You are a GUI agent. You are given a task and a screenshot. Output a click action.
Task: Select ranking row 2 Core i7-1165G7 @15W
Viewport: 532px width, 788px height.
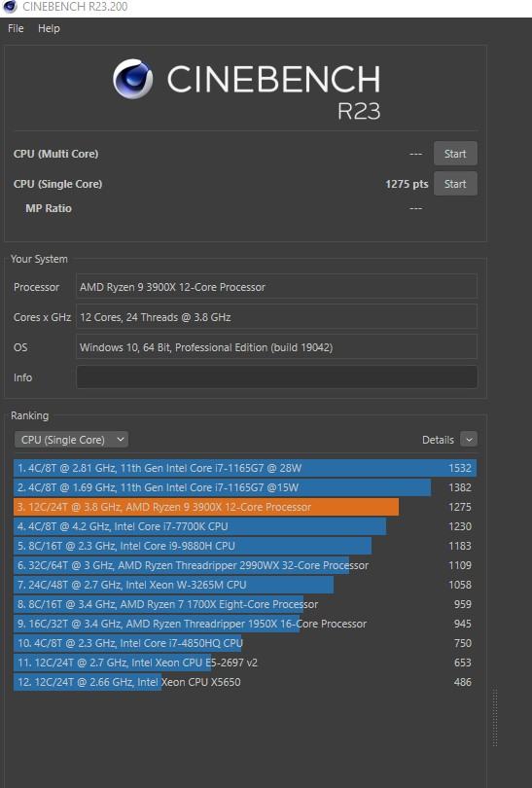245,487
